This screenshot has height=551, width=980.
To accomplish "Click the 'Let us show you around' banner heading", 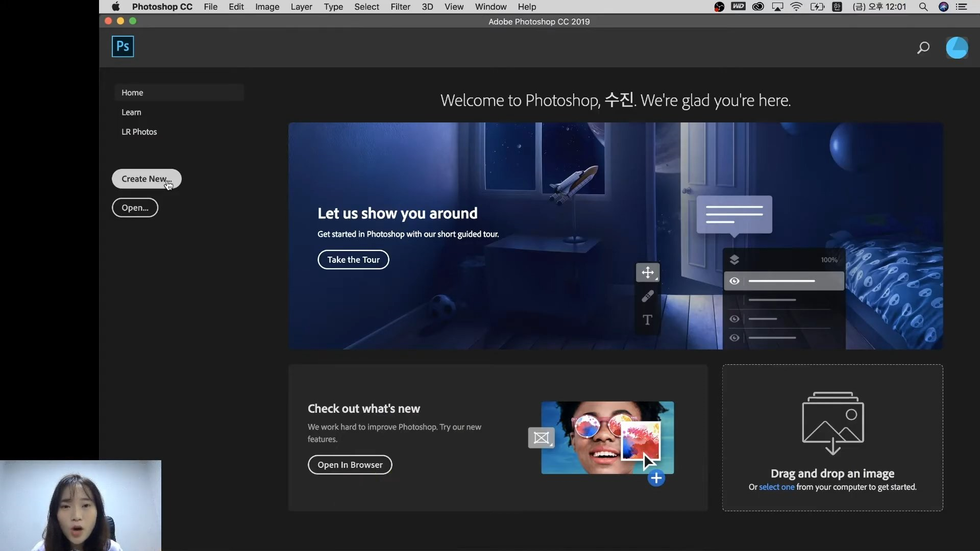I will click(398, 213).
